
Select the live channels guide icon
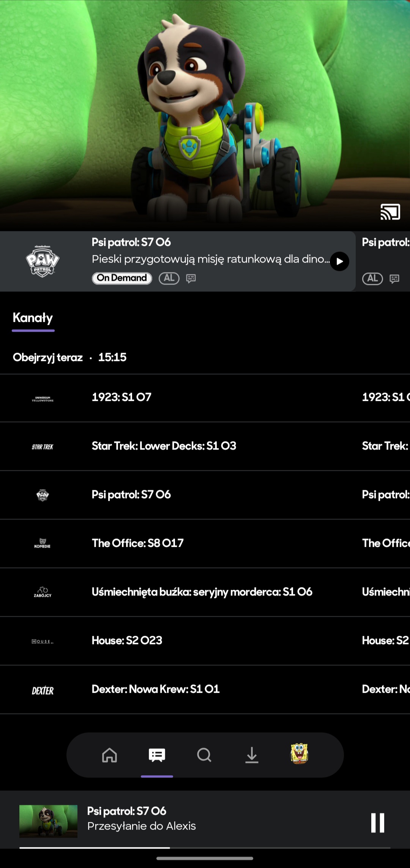click(157, 755)
